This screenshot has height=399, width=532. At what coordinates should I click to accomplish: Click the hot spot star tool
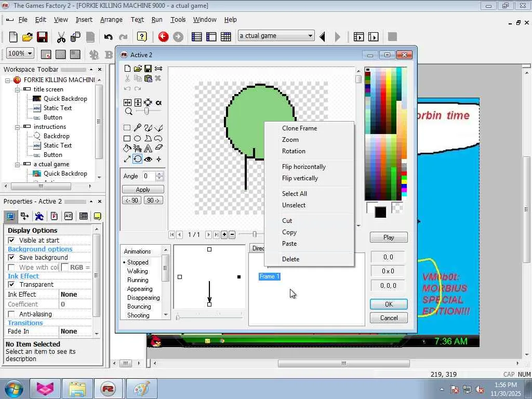click(x=158, y=159)
